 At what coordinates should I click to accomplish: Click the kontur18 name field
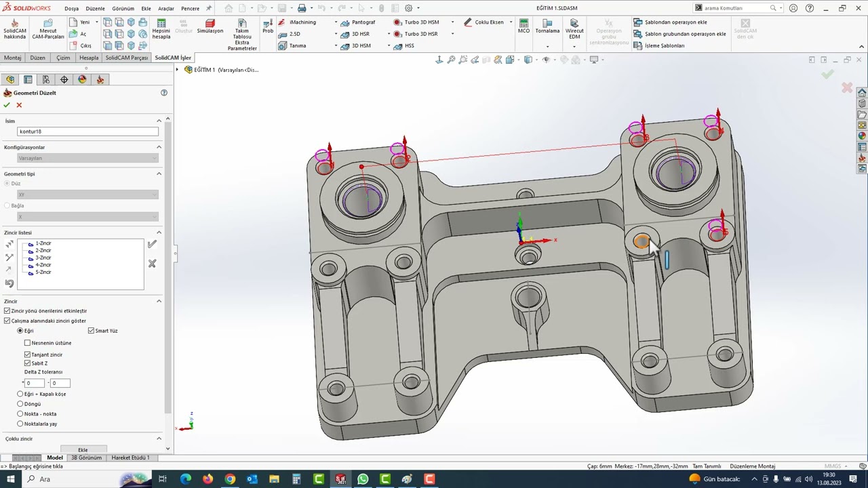[x=87, y=131]
